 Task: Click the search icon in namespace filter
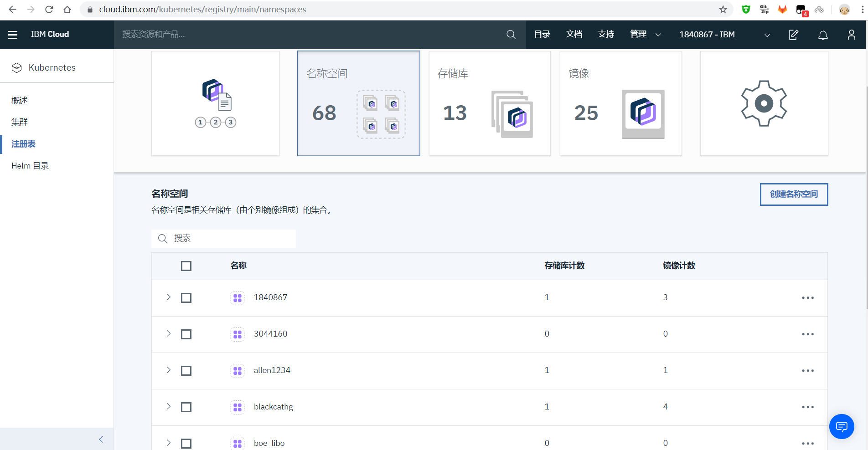163,239
